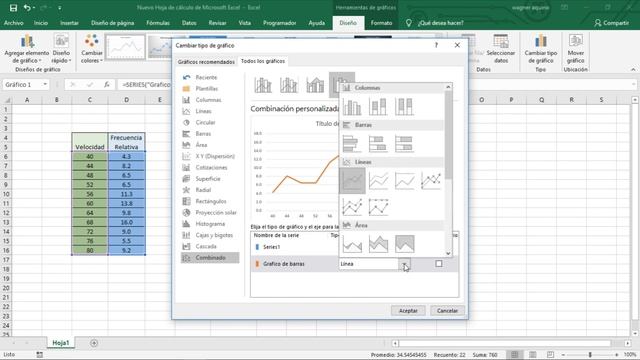Select the Hoja1 sheet tab
The width and height of the screenshot is (640, 360).
[60, 343]
